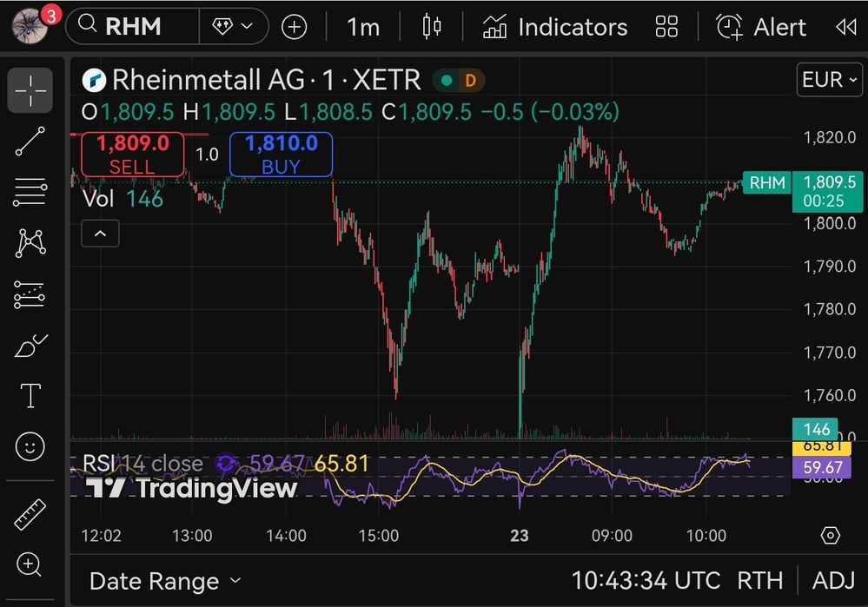Click the 1,760.0 price scale label
The height and width of the screenshot is (607, 868).
pyautogui.click(x=829, y=395)
